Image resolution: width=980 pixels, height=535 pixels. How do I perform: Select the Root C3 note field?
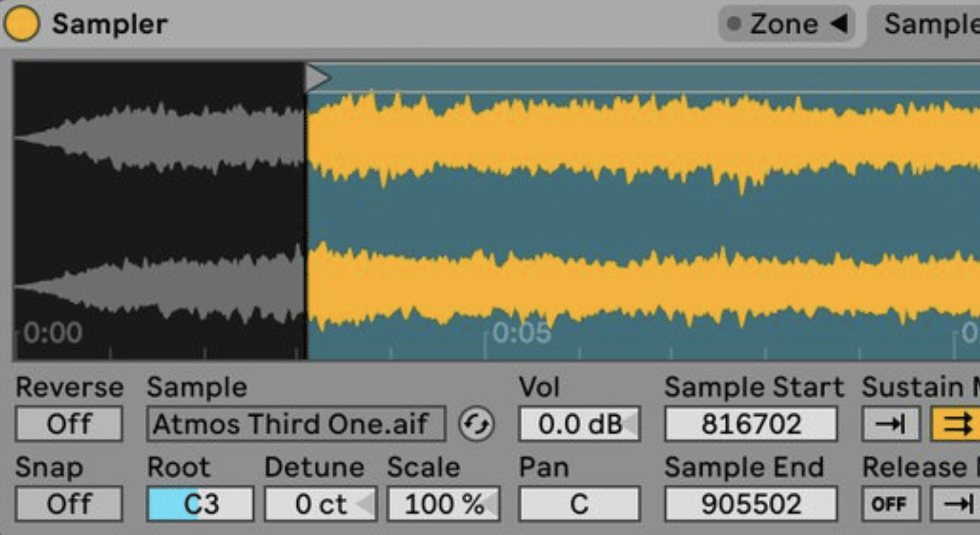tap(201, 504)
